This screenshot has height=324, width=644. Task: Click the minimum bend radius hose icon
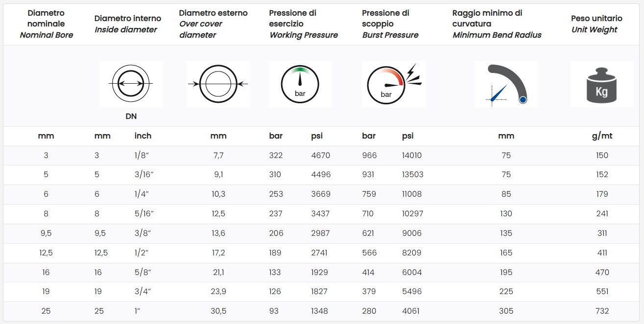pyautogui.click(x=506, y=84)
